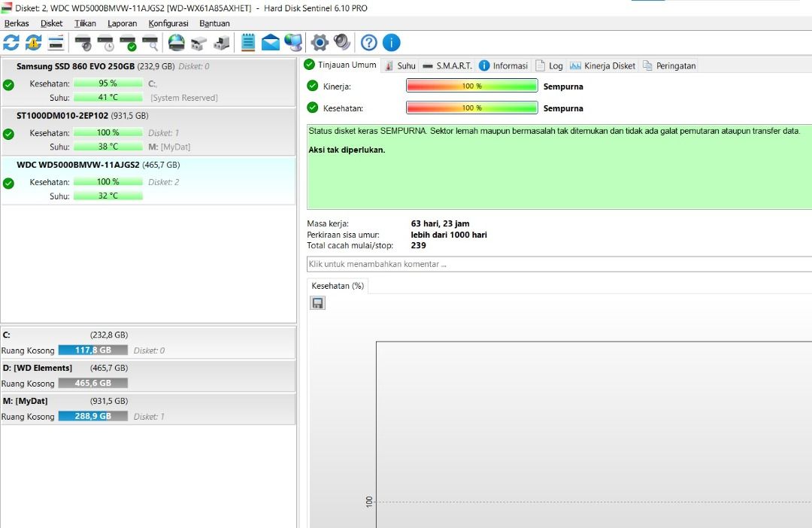Click the envelope email icon in toolbar
The height and width of the screenshot is (528, 812).
[271, 43]
